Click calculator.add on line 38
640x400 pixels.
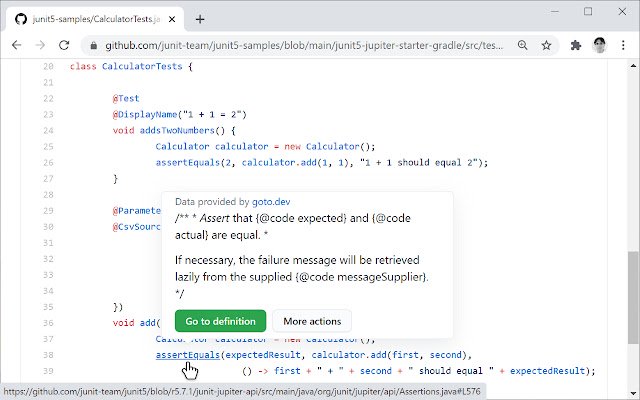click(349, 355)
